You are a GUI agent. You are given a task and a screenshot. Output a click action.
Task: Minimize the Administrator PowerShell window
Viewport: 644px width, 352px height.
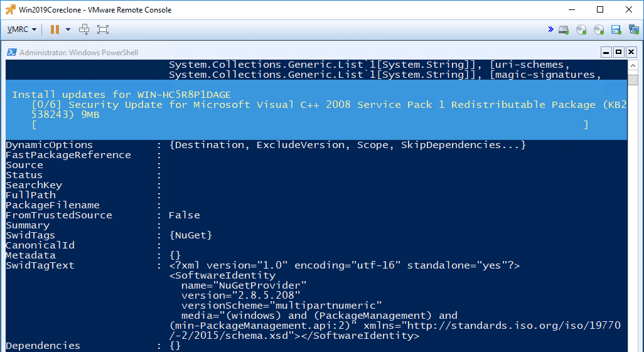click(606, 52)
